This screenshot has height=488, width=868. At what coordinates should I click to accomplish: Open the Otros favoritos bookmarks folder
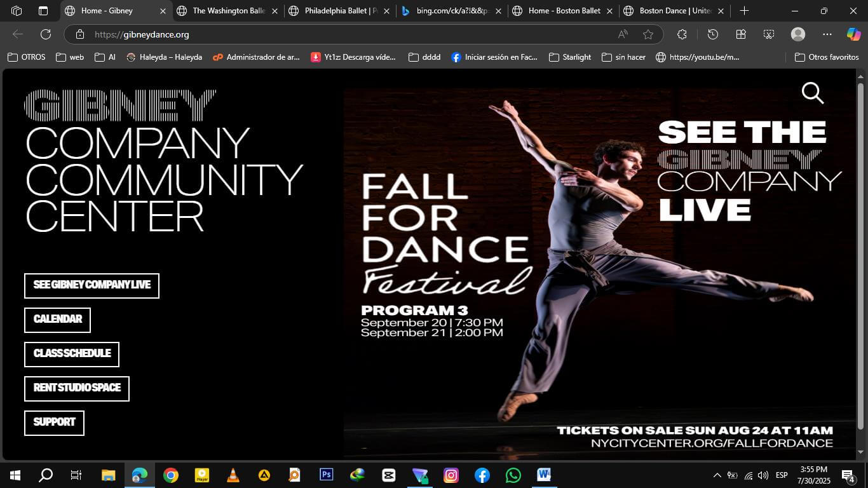pyautogui.click(x=826, y=57)
